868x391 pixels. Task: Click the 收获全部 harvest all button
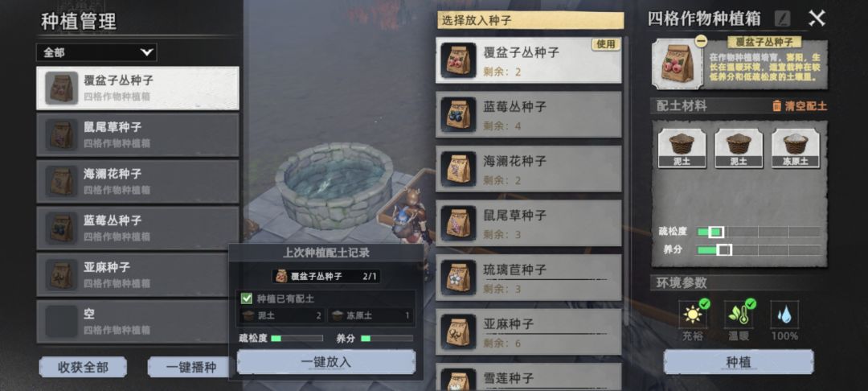pos(83,367)
